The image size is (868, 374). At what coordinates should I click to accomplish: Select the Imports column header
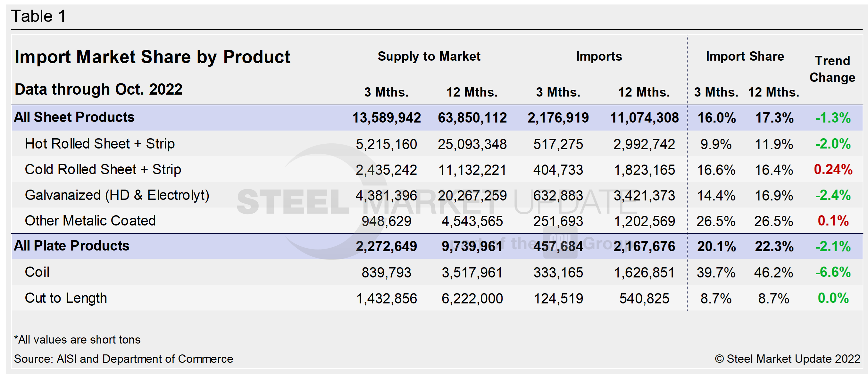point(599,56)
